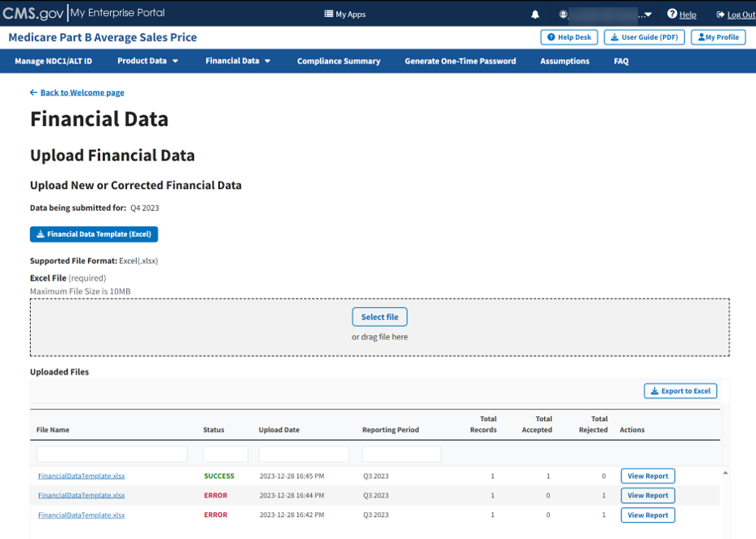Viewport: 756px width, 539px height.
Task: Expand the user account dropdown arrow
Action: pyautogui.click(x=648, y=15)
